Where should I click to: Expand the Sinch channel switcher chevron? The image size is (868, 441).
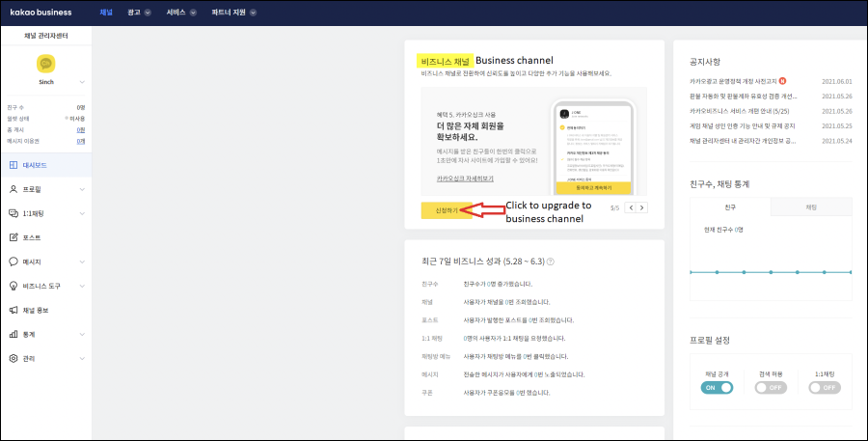(82, 82)
